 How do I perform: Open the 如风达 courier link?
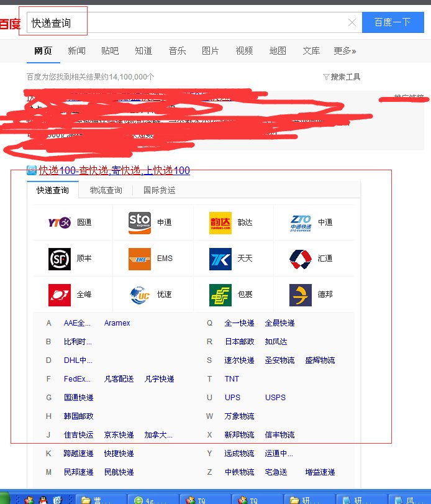pyautogui.click(x=276, y=342)
